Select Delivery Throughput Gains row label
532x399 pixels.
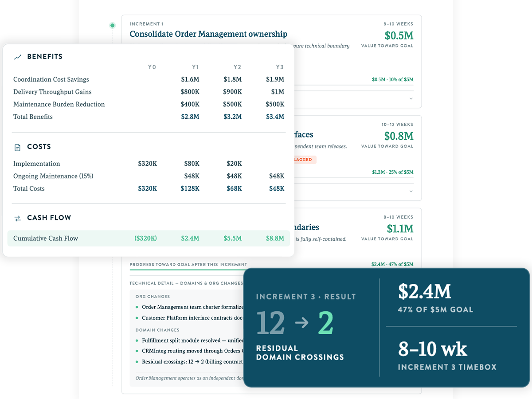(x=52, y=92)
